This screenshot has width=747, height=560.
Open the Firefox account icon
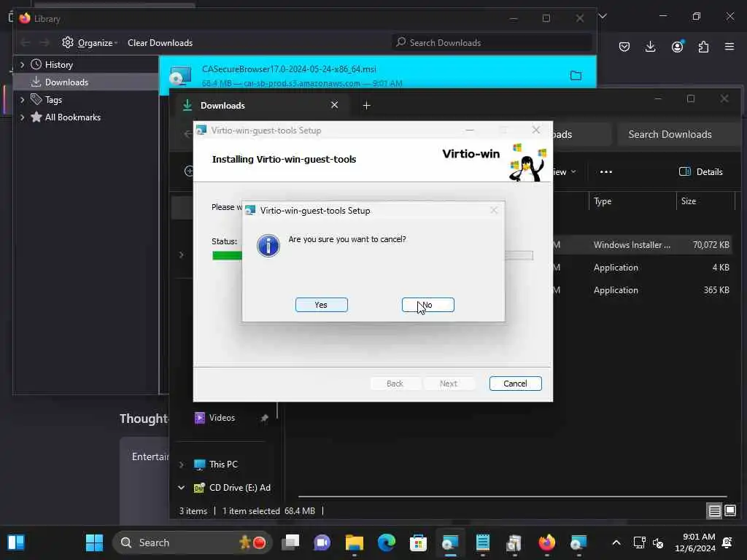677,47
